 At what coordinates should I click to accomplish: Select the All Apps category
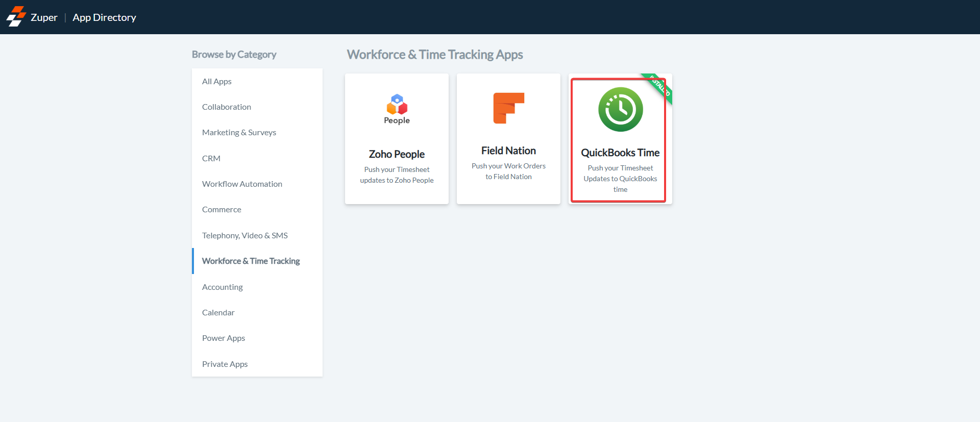click(x=257, y=81)
